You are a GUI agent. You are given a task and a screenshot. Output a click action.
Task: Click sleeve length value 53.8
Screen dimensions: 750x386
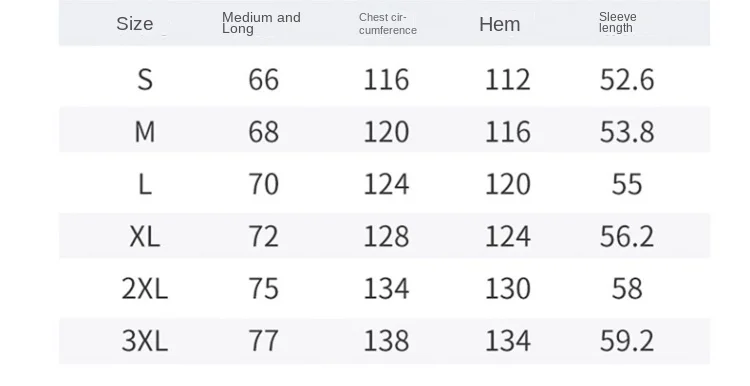click(627, 132)
